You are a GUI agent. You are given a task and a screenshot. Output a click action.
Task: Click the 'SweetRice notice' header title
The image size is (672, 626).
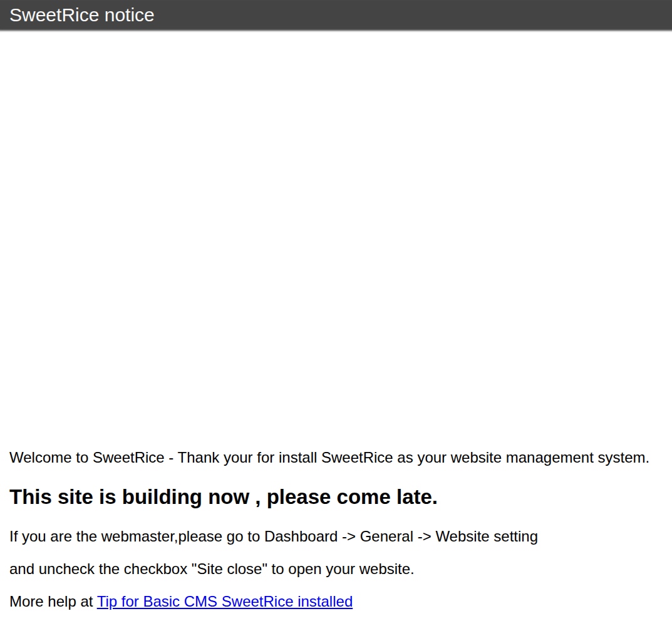(x=82, y=15)
